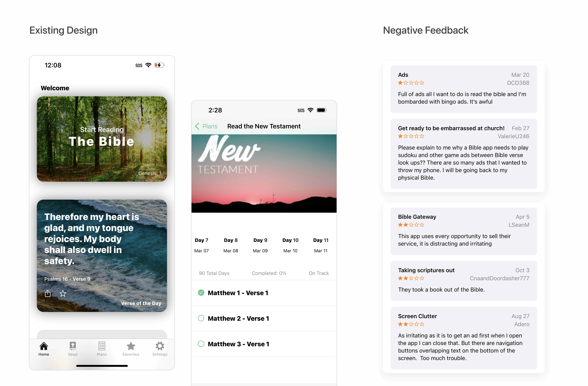Mark Matthew 2 - Verse 1 complete
The height and width of the screenshot is (386, 588).
point(201,318)
